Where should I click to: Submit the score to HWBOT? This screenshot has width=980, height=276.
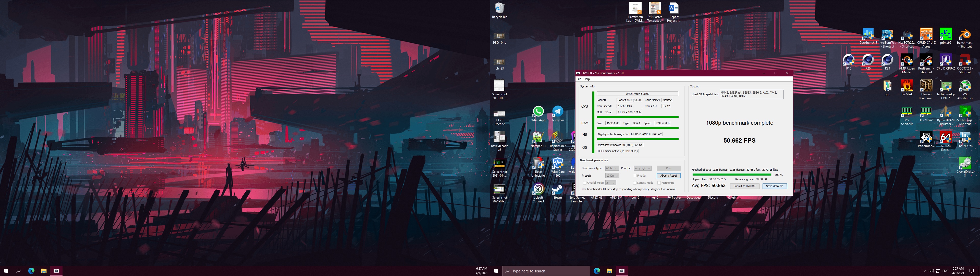click(x=744, y=186)
